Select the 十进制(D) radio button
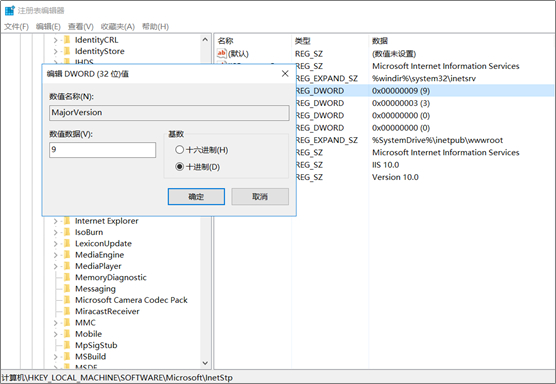The height and width of the screenshot is (384, 556). click(x=198, y=167)
